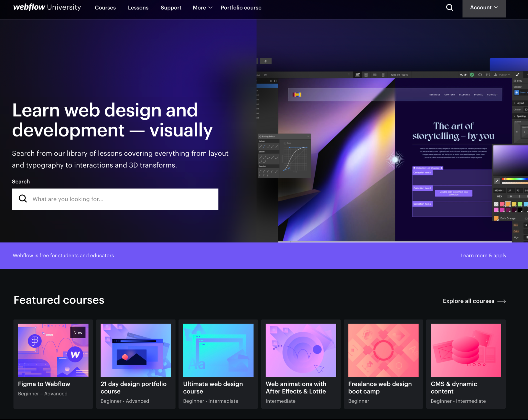Click the search magnifier icon in the top navigation
528x420 pixels.
pos(449,7)
